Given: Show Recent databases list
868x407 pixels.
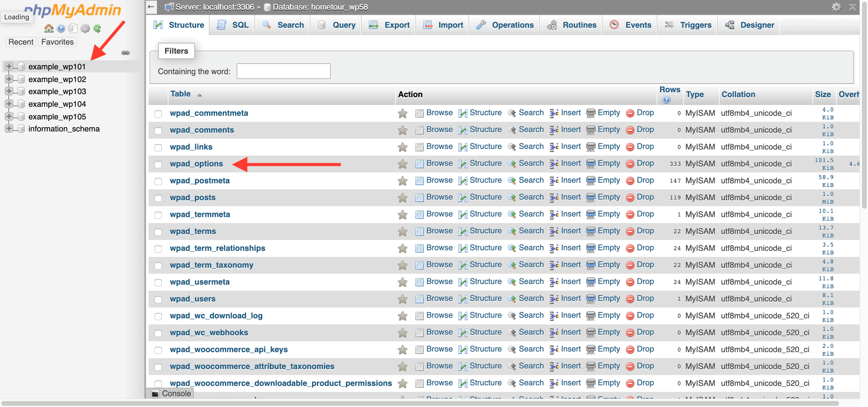Looking at the screenshot, I should (x=20, y=42).
